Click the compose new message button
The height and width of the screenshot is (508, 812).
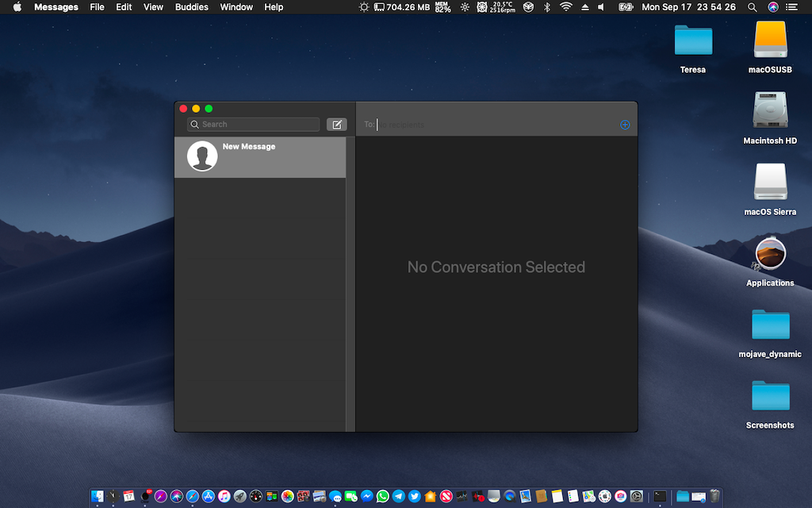336,125
